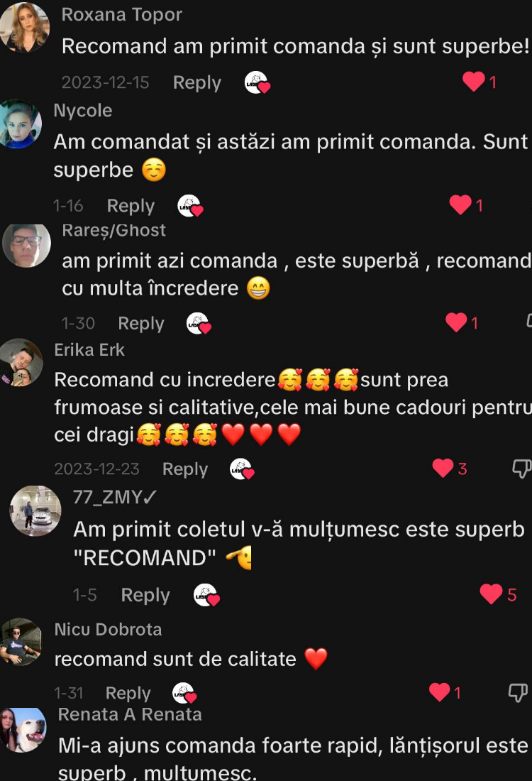Like Roxana Topor's comment heart
The height and width of the screenshot is (781, 532).
(473, 82)
